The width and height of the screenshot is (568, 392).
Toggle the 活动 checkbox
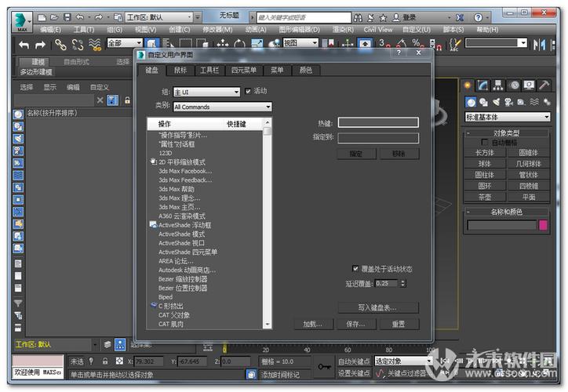point(248,91)
